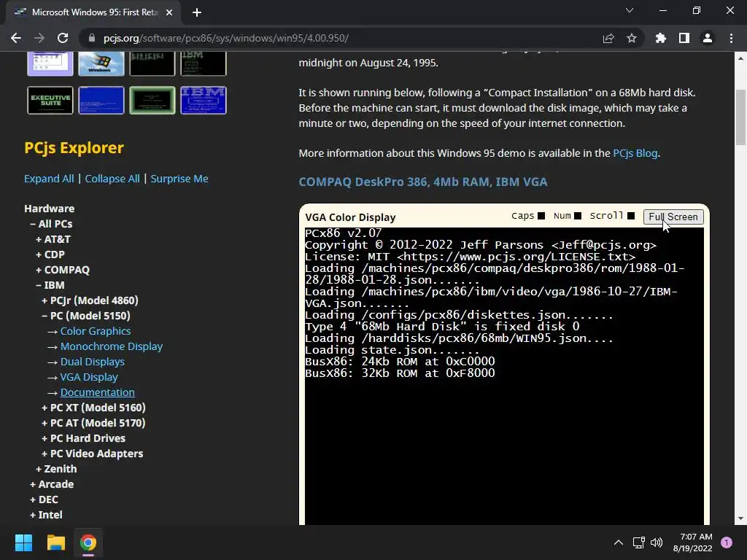
Task: Expand the COMPAQ tree node
Action: [x=63, y=270]
